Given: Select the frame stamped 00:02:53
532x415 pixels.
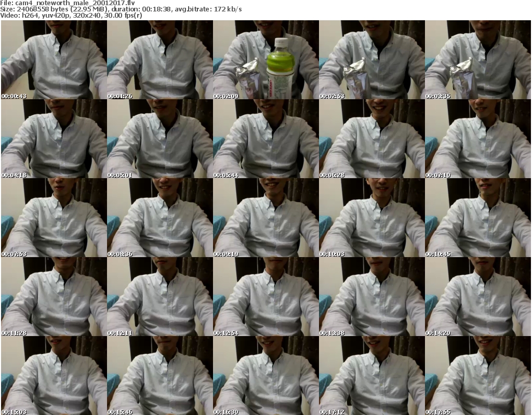Looking at the screenshot, I should click(x=372, y=60).
